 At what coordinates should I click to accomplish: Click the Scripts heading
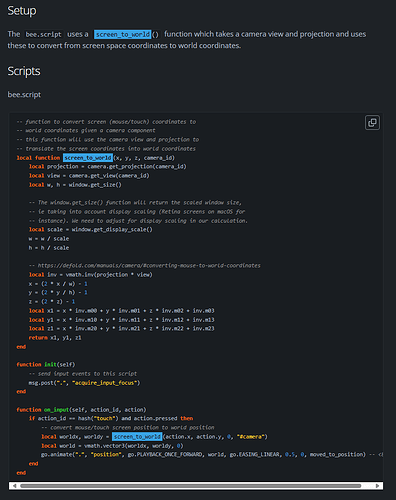24,71
